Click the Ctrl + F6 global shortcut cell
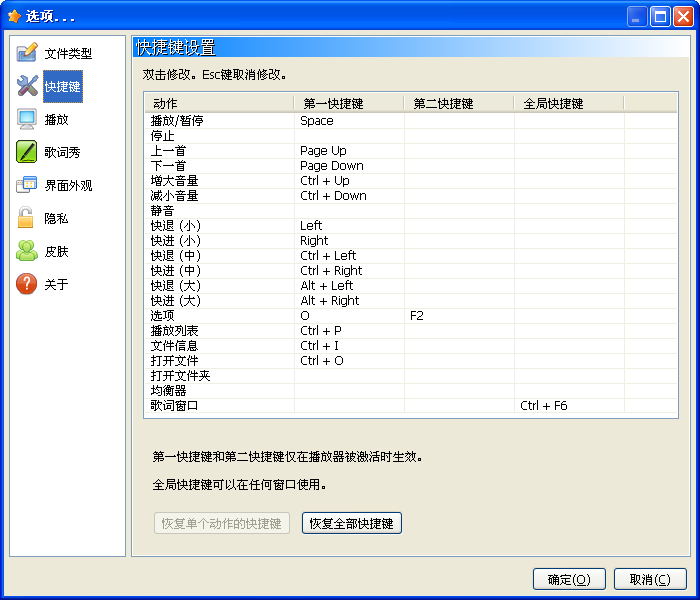This screenshot has width=700, height=600. click(x=544, y=406)
